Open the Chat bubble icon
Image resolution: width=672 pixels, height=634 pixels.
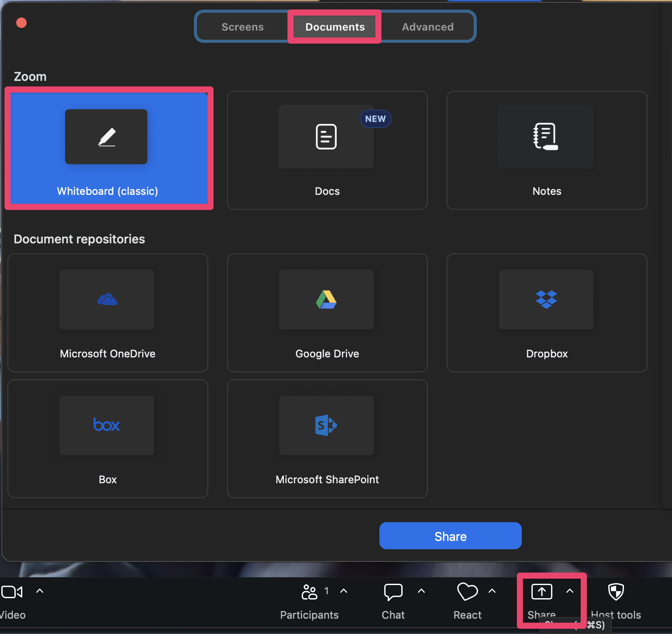(x=393, y=592)
